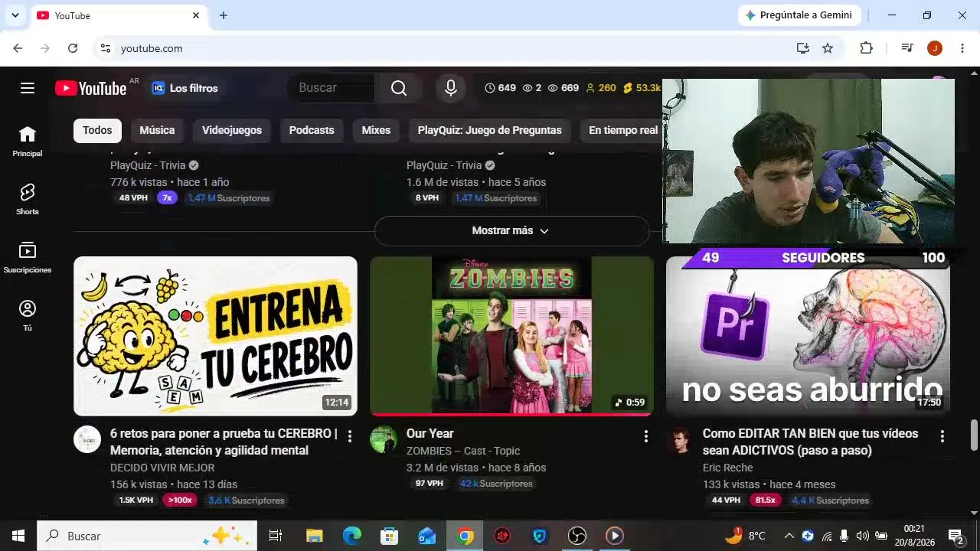Go back with the browser arrow
Screen dimensions: 980x551
click(18, 48)
